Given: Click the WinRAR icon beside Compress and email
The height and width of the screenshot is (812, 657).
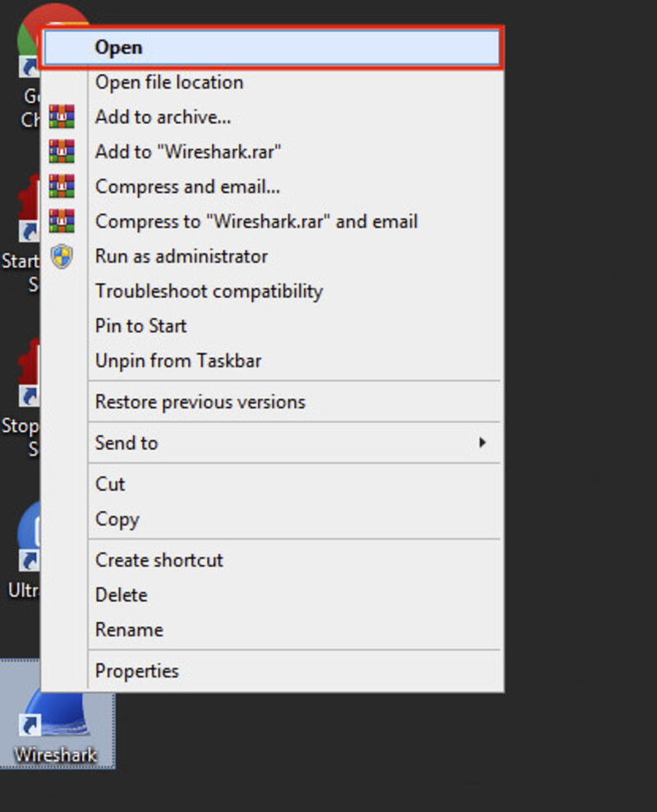Looking at the screenshot, I should point(62,186).
